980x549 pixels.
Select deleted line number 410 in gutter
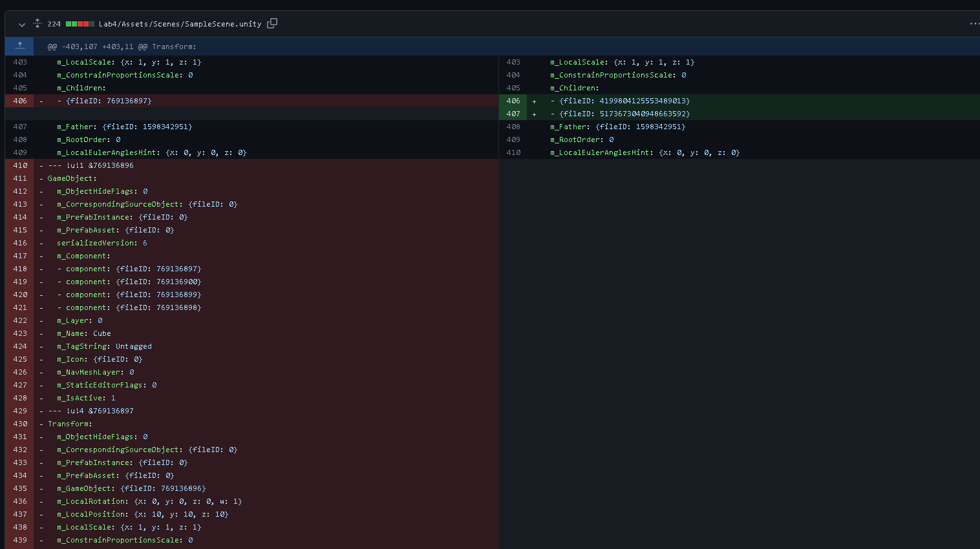click(20, 165)
